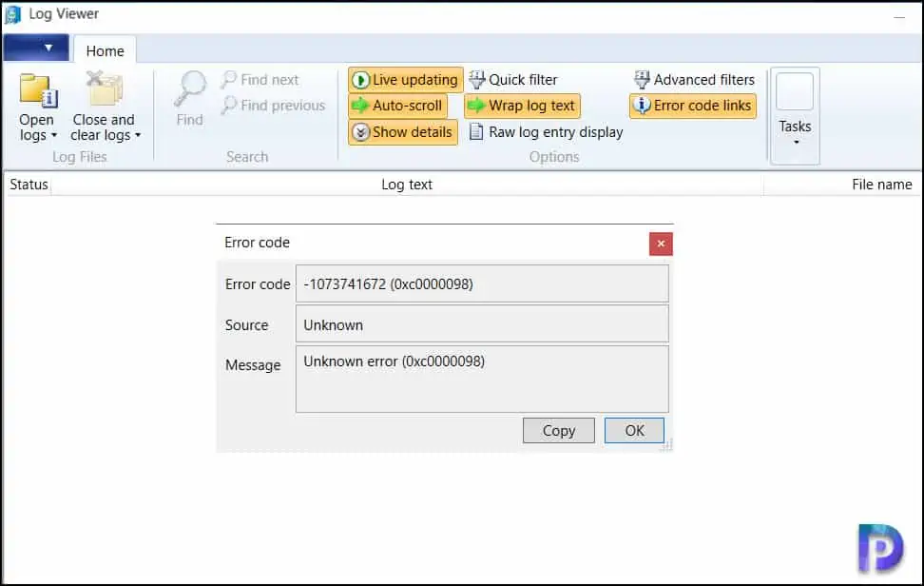924x586 pixels.
Task: Expand the Open logs dropdown arrow
Action: pos(54,136)
